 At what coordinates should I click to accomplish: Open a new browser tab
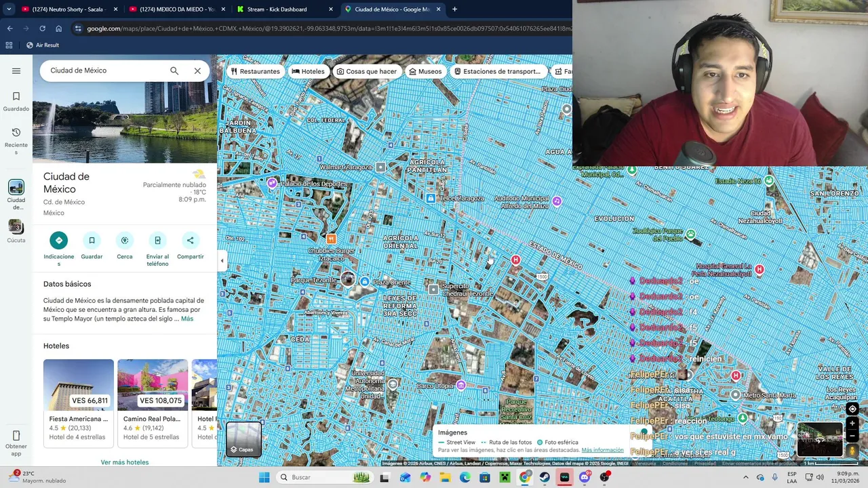454,9
